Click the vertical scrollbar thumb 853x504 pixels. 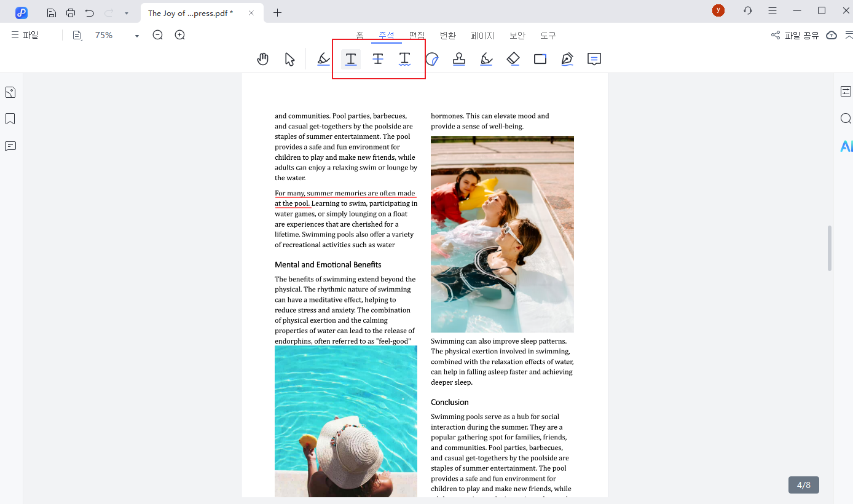830,248
